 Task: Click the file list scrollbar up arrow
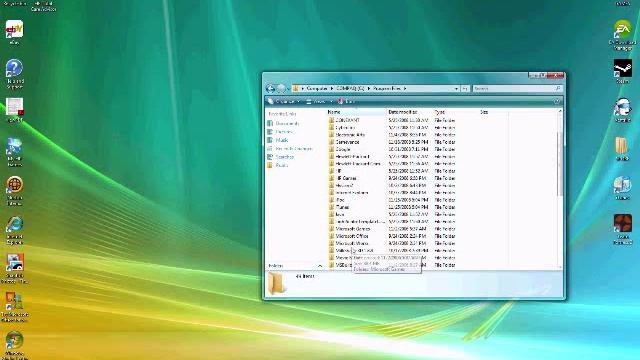click(560, 111)
